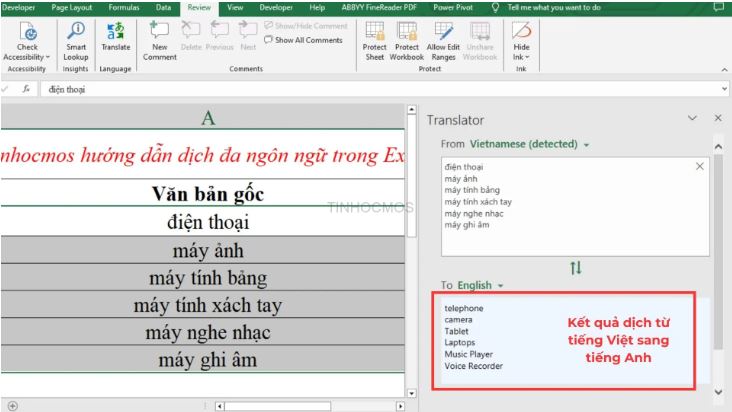Click translated word telephone
This screenshot has width=732, height=412.
tap(464, 308)
